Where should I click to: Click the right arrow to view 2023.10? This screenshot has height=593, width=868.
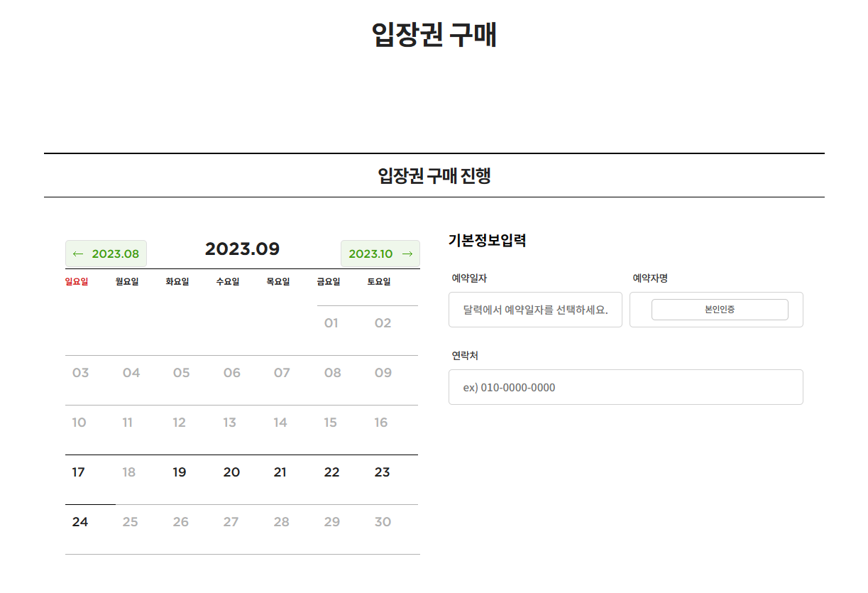[380, 253]
